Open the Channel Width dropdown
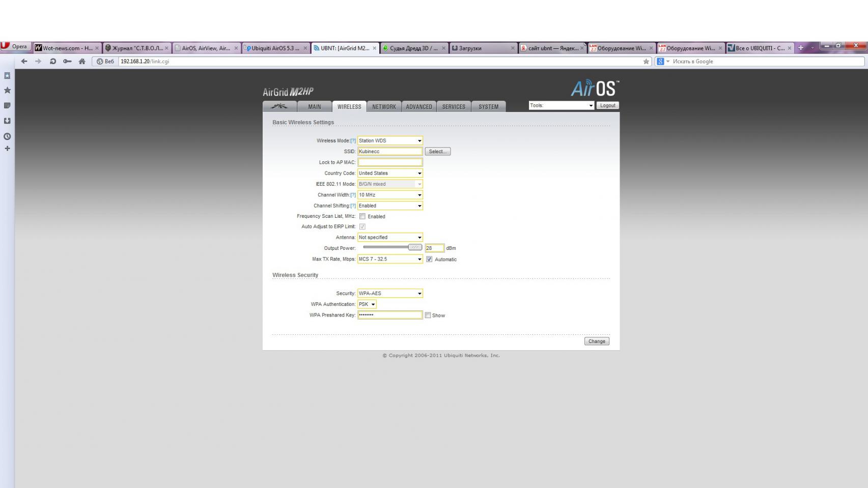Image resolution: width=868 pixels, height=488 pixels. pos(390,195)
